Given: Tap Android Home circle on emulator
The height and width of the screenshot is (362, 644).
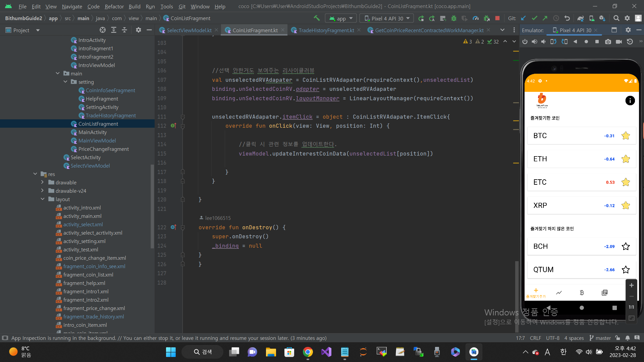Looking at the screenshot, I should coord(582,308).
